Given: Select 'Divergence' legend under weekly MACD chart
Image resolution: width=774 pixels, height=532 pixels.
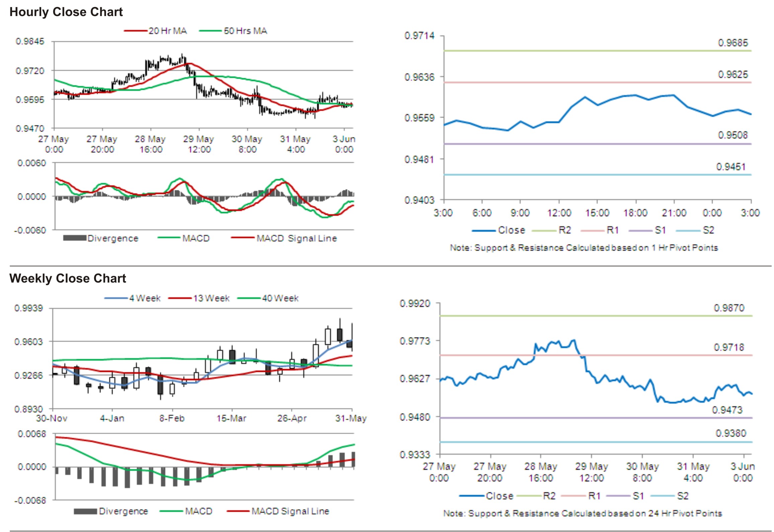Looking at the screenshot, I should tap(123, 511).
